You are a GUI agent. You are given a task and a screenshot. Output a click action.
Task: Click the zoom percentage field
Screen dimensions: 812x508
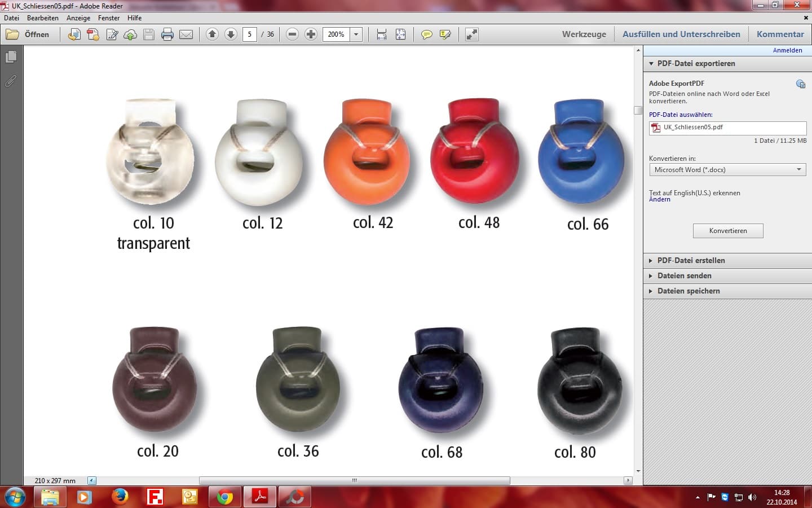tap(337, 34)
